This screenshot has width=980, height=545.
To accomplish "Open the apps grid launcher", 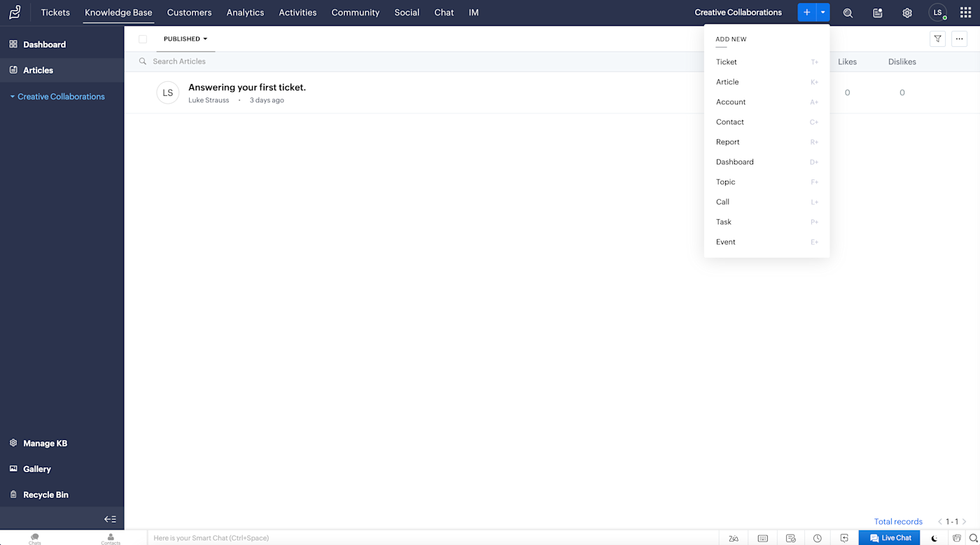I will click(x=965, y=13).
